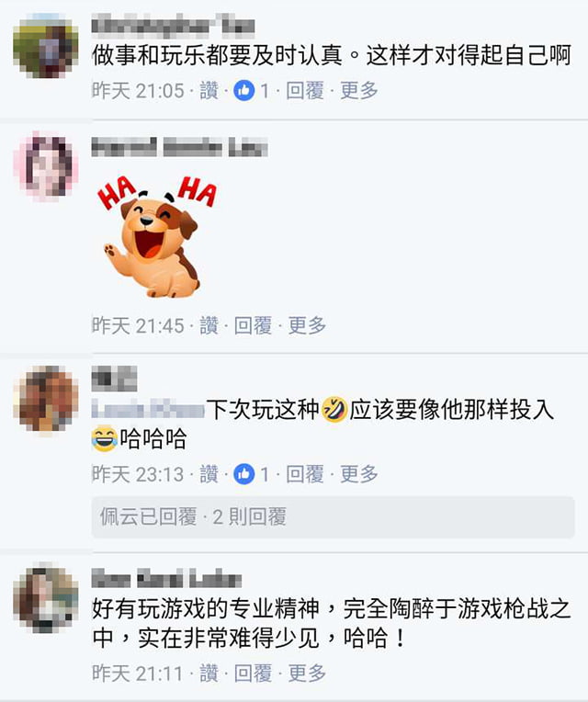Open the last commenter's profile picture
Screen dimensions: 588x702
46,599
